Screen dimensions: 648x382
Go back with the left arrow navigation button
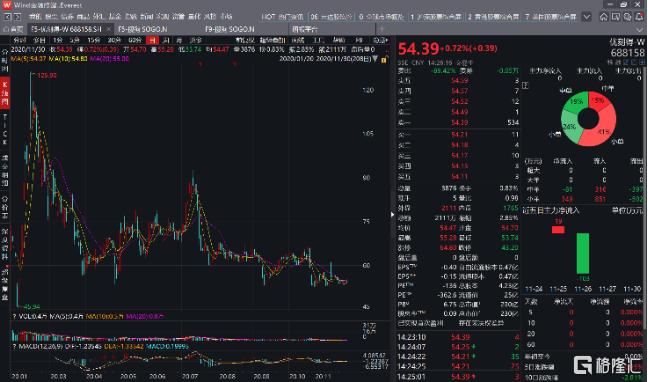7,17
